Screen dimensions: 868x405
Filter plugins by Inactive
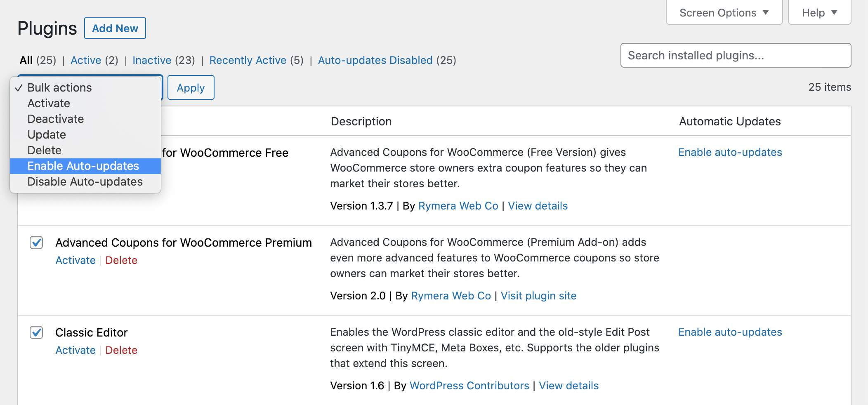[152, 60]
